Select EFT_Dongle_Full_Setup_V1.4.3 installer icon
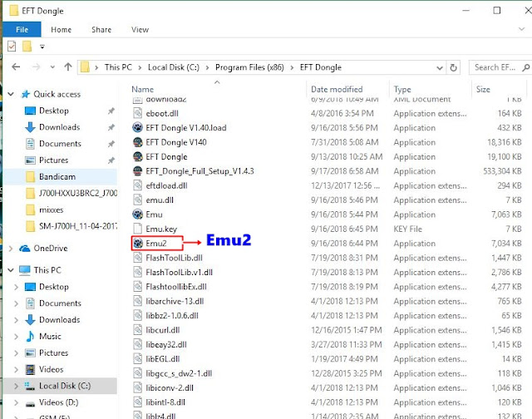The image size is (532, 419). click(x=137, y=171)
